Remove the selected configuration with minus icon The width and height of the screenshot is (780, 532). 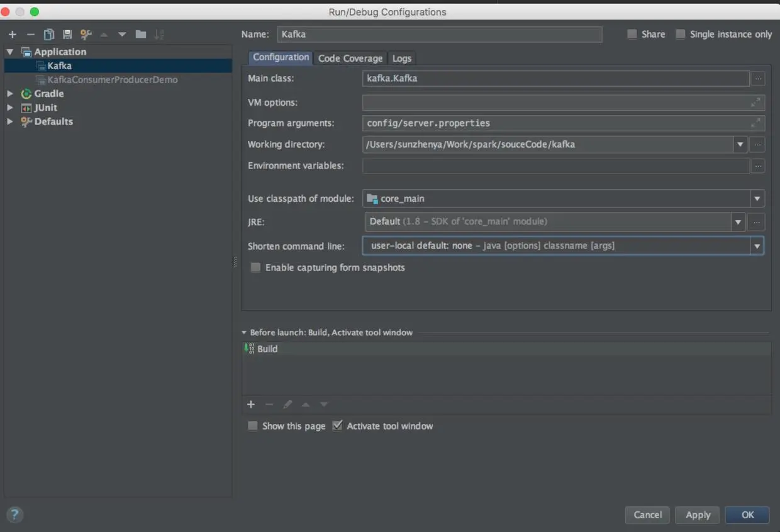[x=30, y=35]
